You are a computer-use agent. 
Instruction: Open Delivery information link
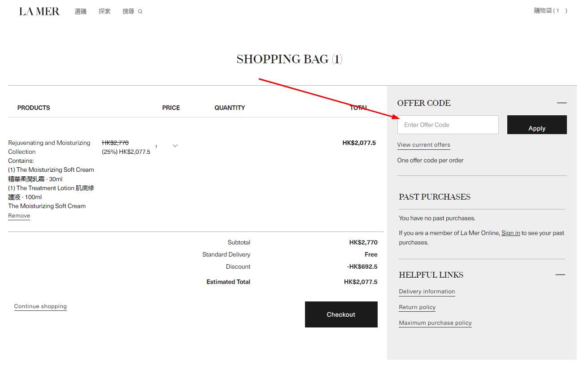pos(427,292)
